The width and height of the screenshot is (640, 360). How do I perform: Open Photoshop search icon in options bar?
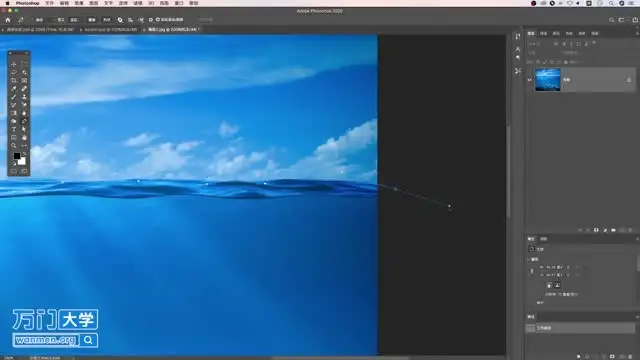click(x=611, y=20)
